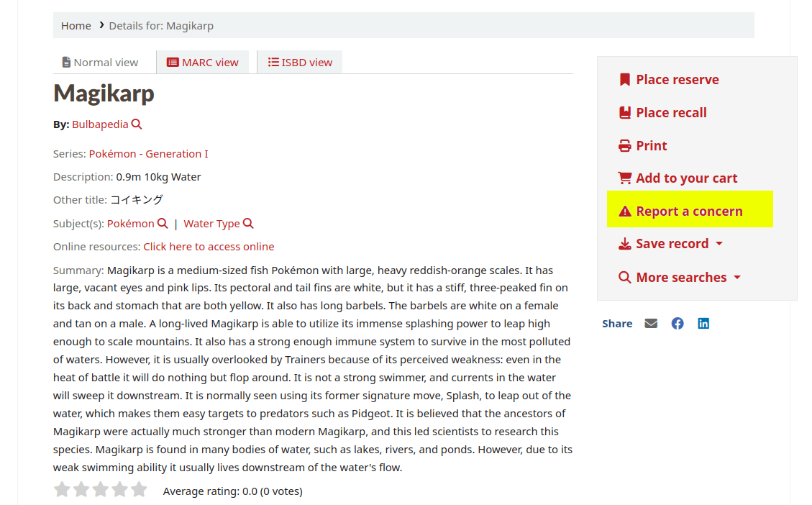Click the Place recall text link
This screenshot has width=812, height=505.
coord(671,113)
